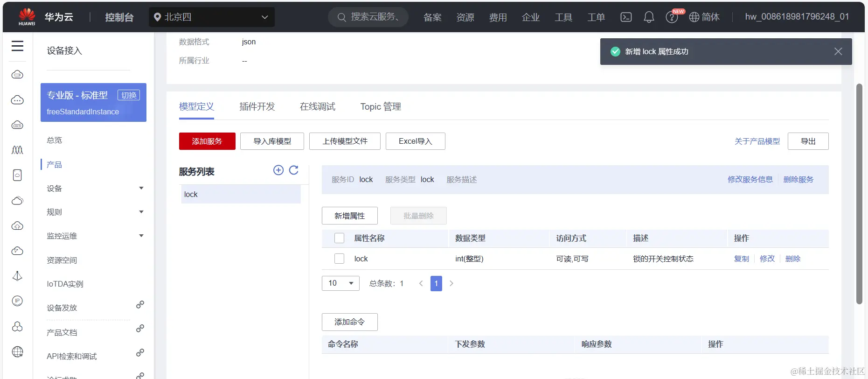
Task: Open the CloudShell terminal icon in the top bar
Action: pyautogui.click(x=626, y=17)
